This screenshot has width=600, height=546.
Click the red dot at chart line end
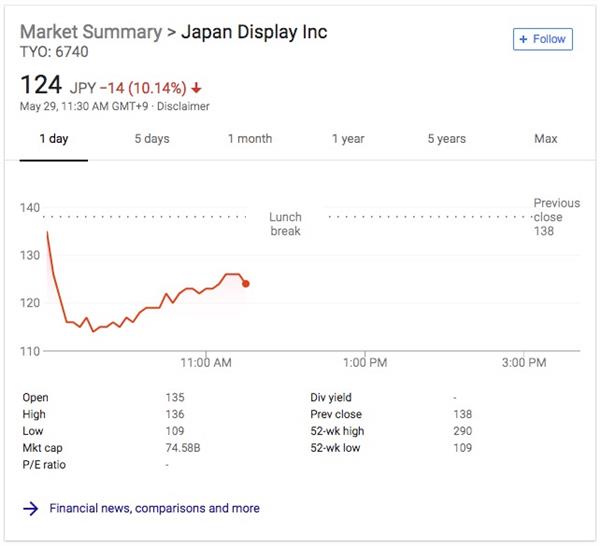246,284
